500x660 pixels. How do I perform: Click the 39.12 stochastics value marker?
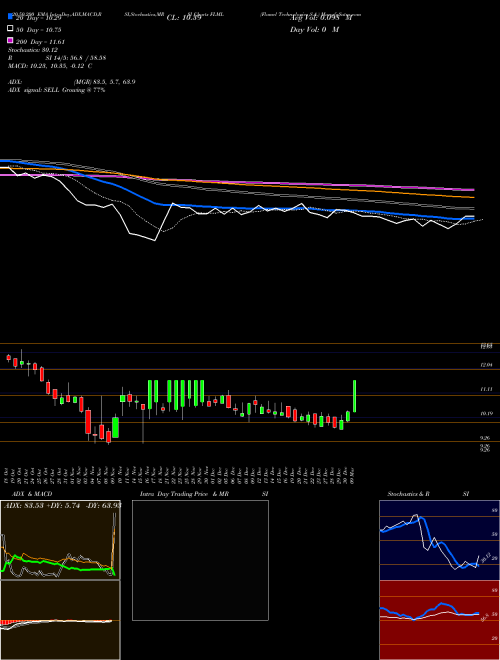click(486, 557)
